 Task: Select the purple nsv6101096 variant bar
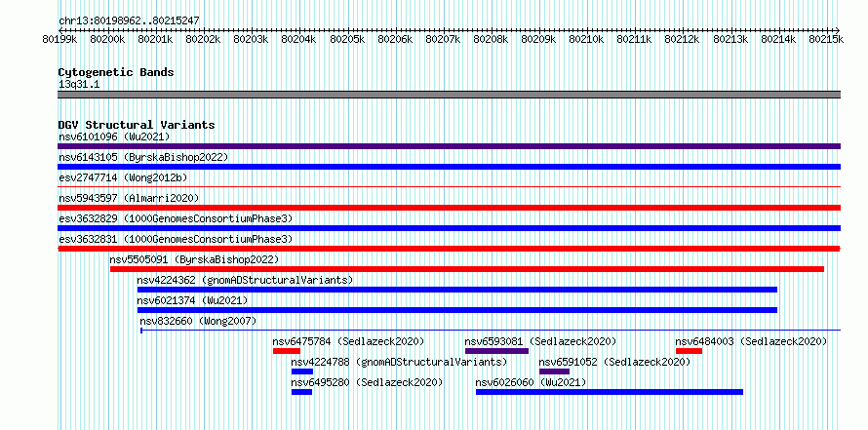449,146
